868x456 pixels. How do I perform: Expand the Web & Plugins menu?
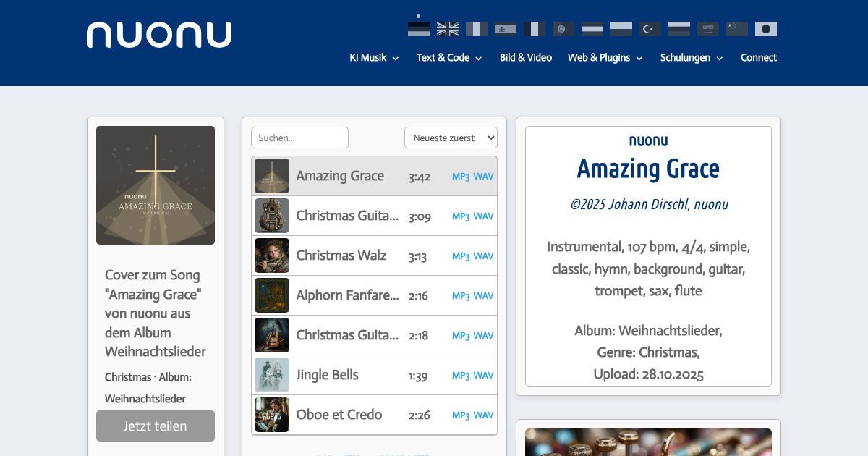pyautogui.click(x=605, y=58)
